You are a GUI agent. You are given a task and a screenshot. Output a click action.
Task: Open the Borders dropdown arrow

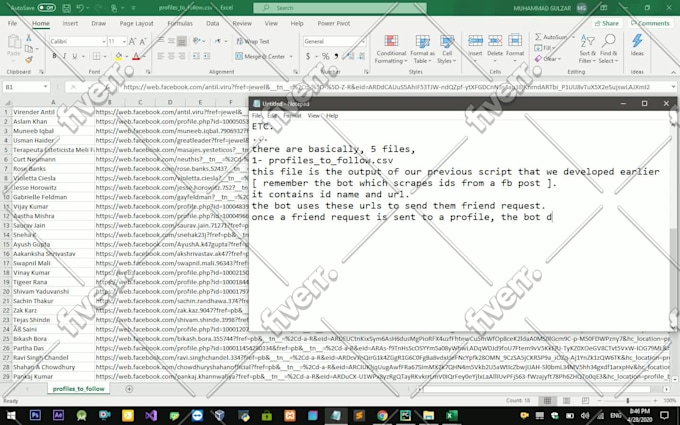[x=105, y=56]
